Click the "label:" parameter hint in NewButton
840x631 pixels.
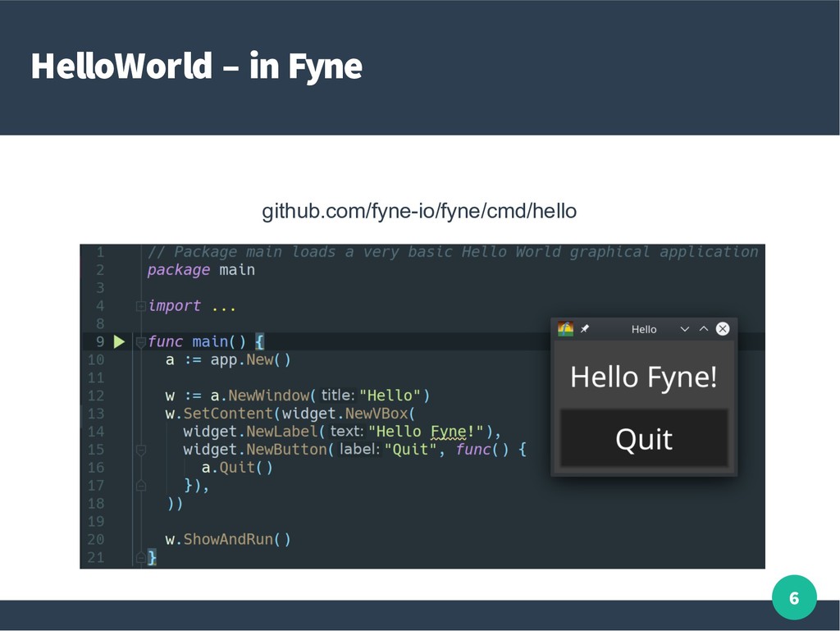(358, 450)
